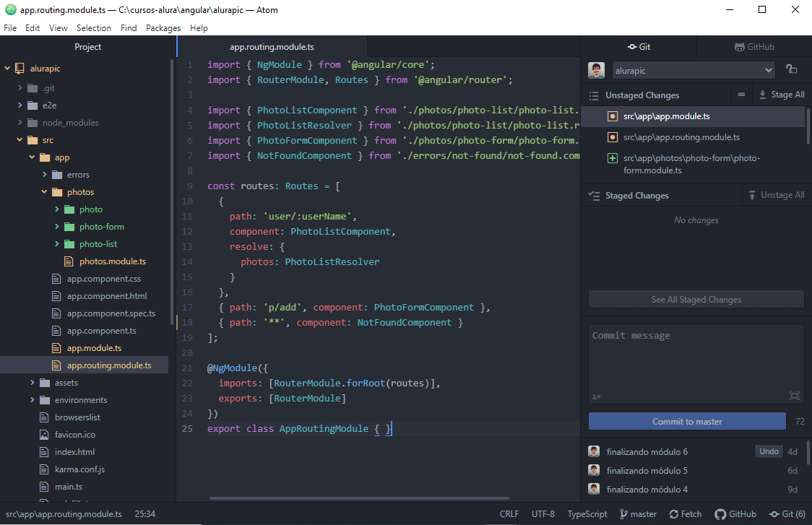Click the added icon for photo-form.module.ts
Screen dimensions: 812x525
click(x=612, y=158)
